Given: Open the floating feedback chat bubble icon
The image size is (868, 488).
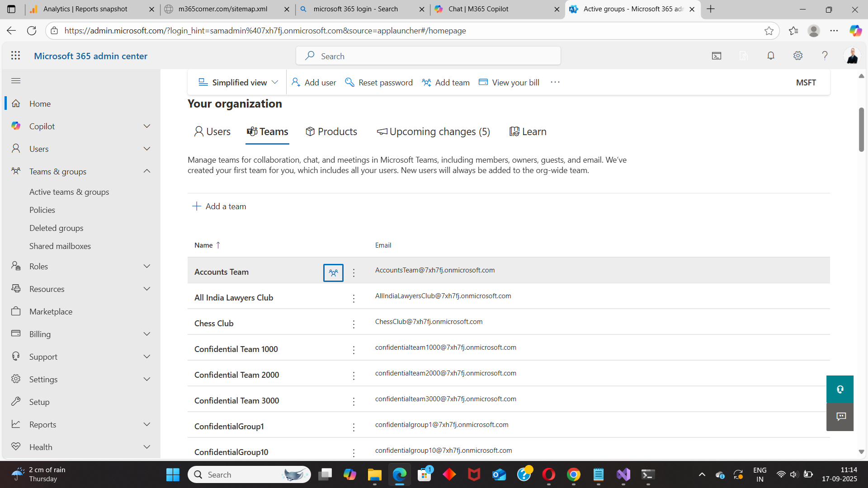Looking at the screenshot, I should 840,416.
